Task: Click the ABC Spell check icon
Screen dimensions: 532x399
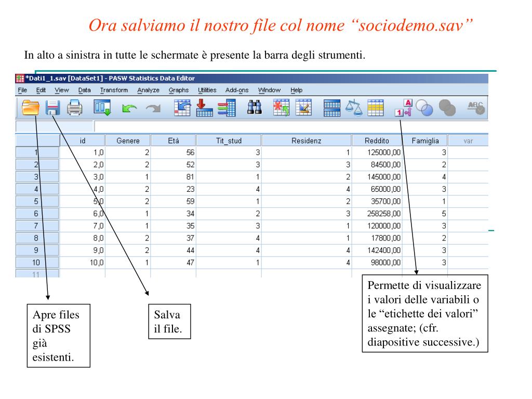Action: pyautogui.click(x=476, y=108)
